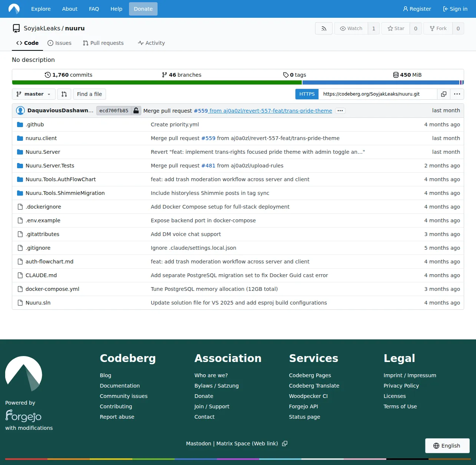Open the RSS feed icon button
476x465 pixels.
click(324, 29)
